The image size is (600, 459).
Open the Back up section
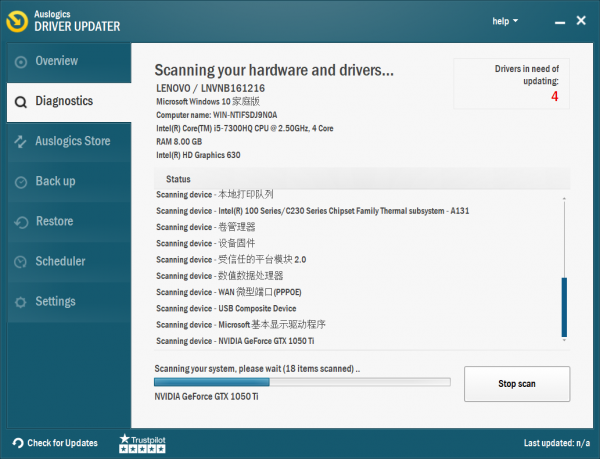pyautogui.click(x=69, y=182)
